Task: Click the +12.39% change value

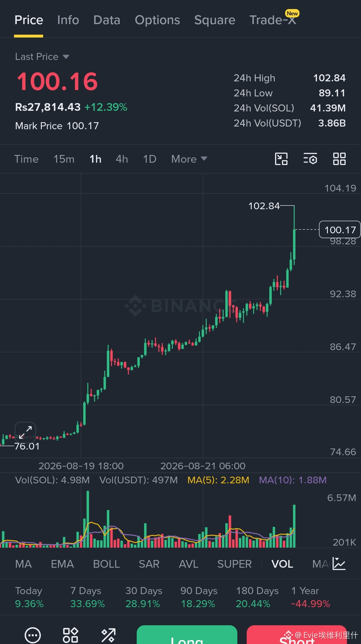Action: (x=106, y=107)
